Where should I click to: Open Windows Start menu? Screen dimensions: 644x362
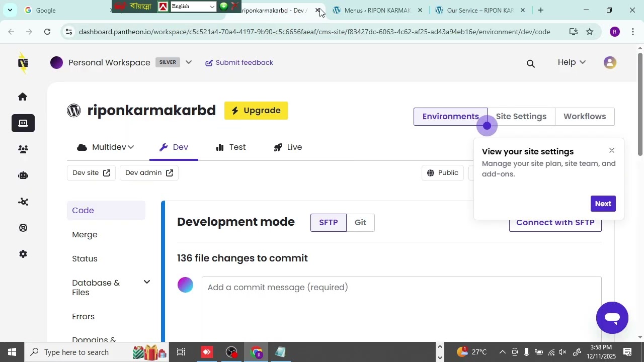(12, 352)
